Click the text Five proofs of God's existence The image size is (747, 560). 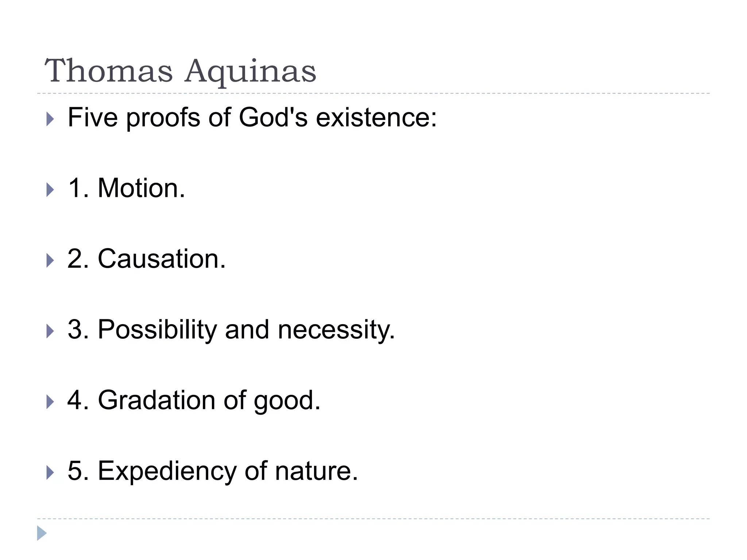click(x=252, y=118)
